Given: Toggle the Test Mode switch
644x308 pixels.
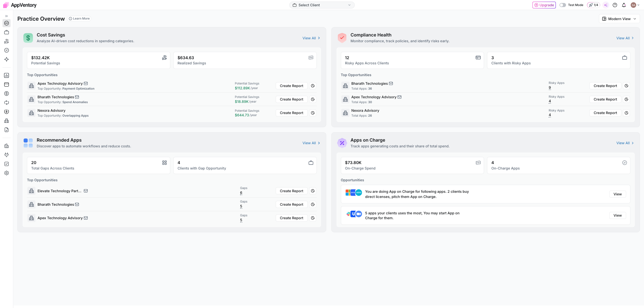Looking at the screenshot, I should pos(563,5).
